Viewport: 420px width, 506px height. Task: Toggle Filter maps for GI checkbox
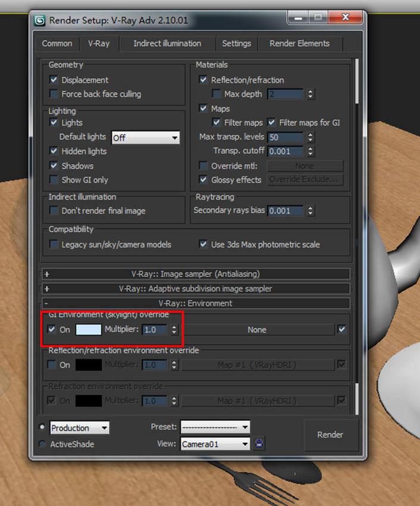point(271,122)
